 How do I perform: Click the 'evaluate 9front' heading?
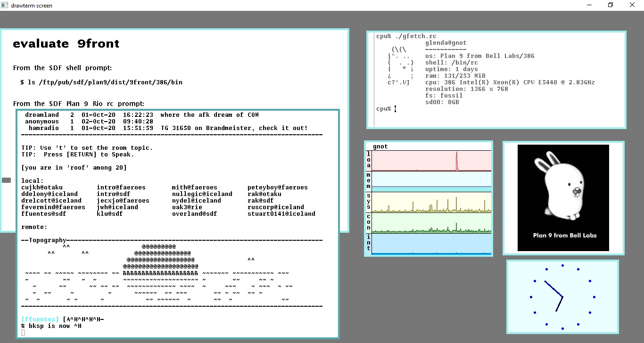point(66,44)
